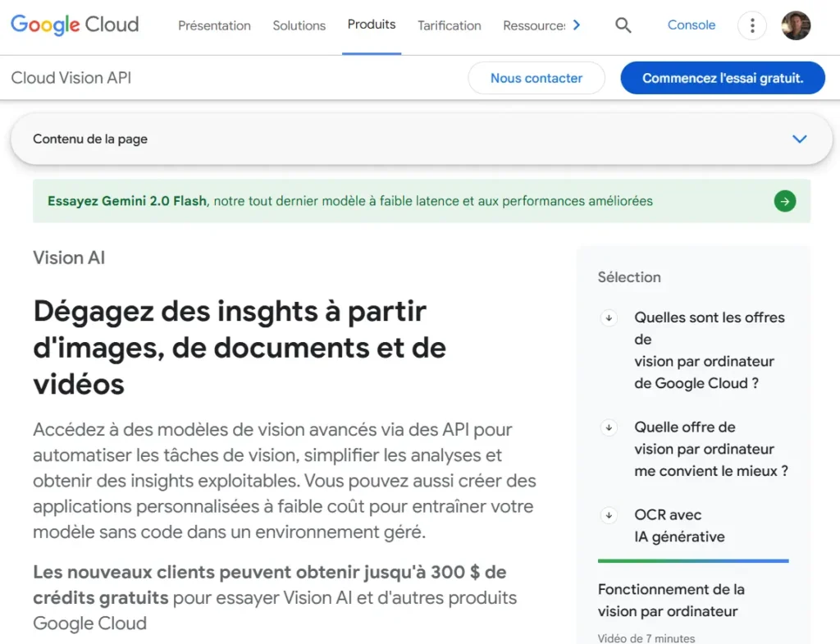This screenshot has height=644, width=840.
Task: Open the Solutions tab
Action: point(299,25)
